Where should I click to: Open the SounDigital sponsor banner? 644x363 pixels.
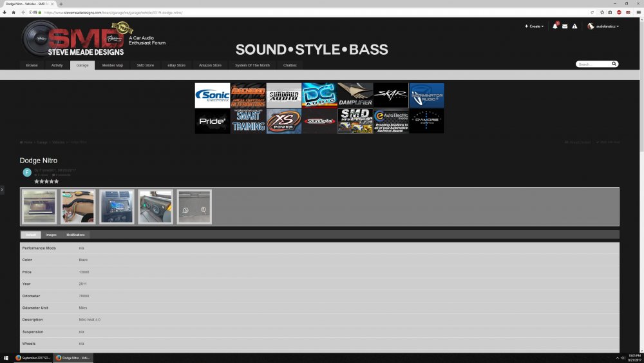[319, 121]
